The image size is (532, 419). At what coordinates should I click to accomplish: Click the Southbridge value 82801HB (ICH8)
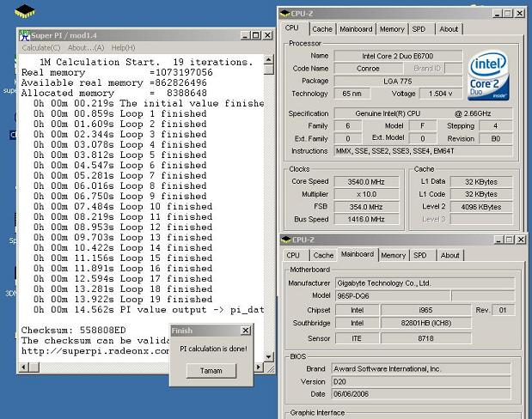(x=425, y=323)
